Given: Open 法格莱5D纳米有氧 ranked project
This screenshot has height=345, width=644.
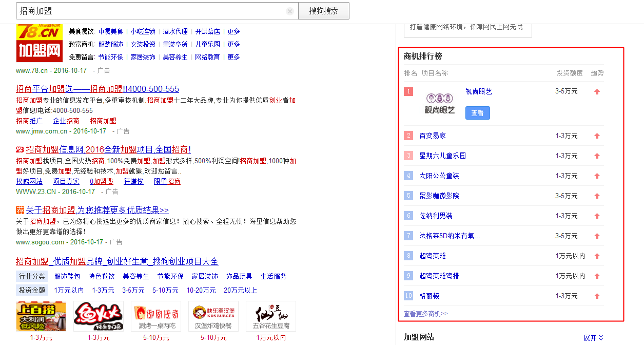Looking at the screenshot, I should click(x=450, y=236).
